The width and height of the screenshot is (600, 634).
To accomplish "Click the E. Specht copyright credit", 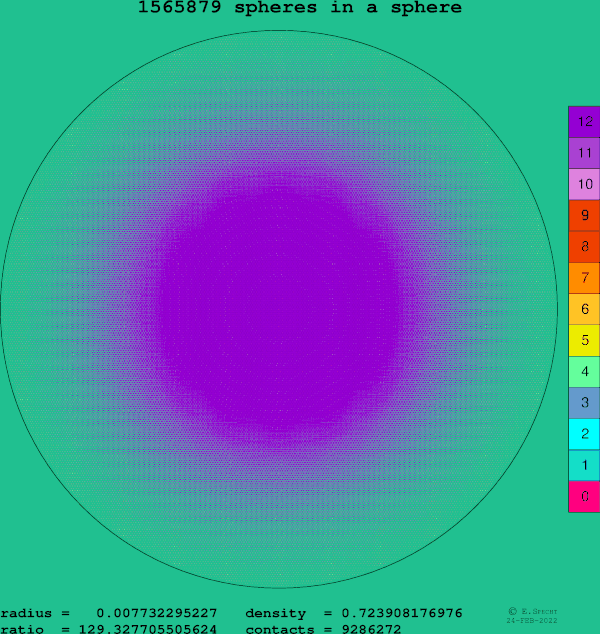I will [532, 611].
